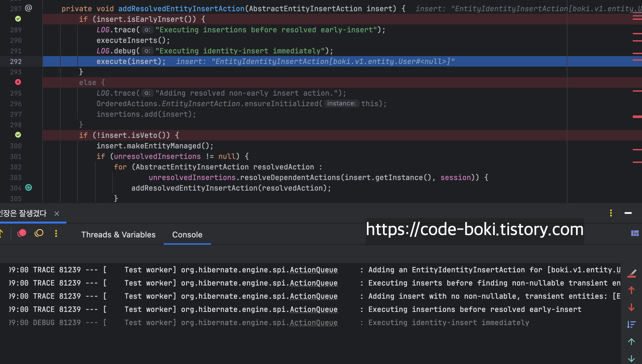Switch to the Threads & Variables tab
The image size is (642, 364).
pos(118,235)
